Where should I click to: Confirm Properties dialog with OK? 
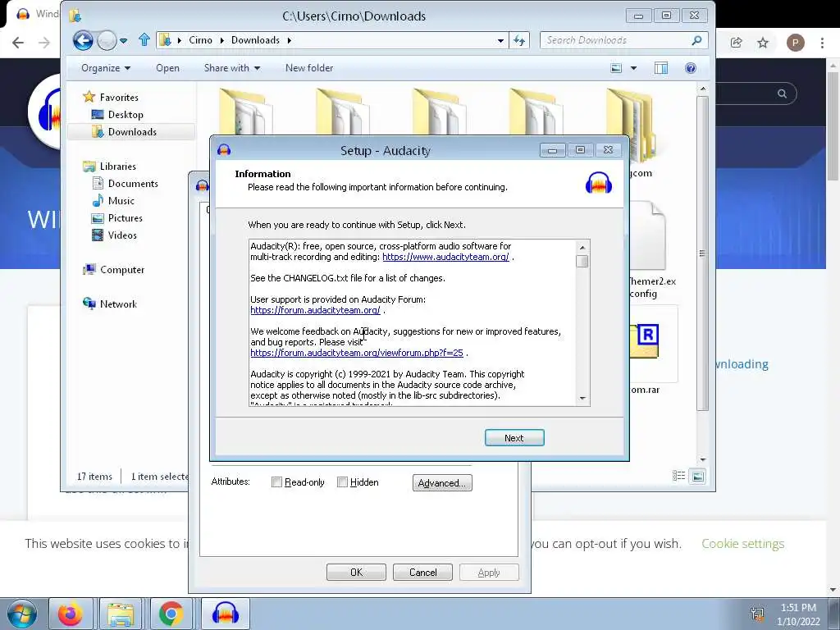(x=356, y=572)
